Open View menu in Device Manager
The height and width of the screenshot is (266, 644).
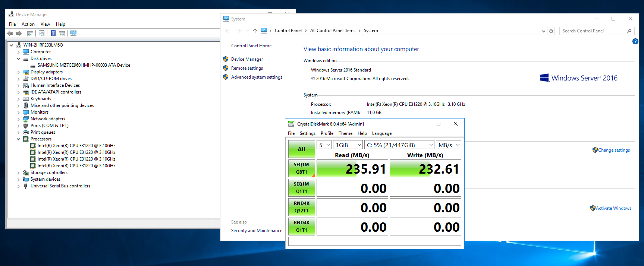click(45, 24)
